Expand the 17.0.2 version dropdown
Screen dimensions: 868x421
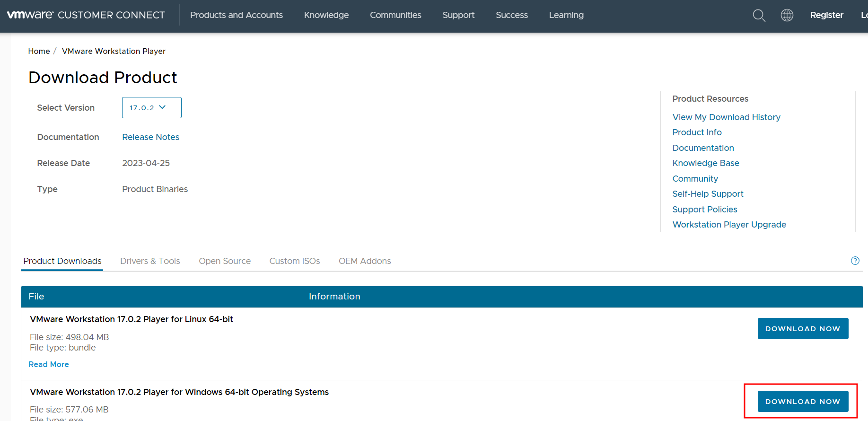pos(152,108)
